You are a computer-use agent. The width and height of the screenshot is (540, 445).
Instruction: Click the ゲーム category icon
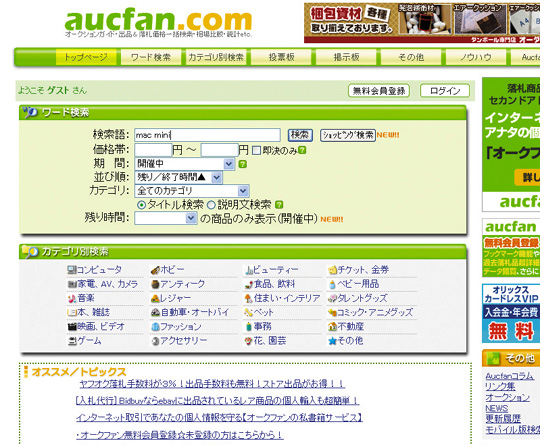coord(72,341)
